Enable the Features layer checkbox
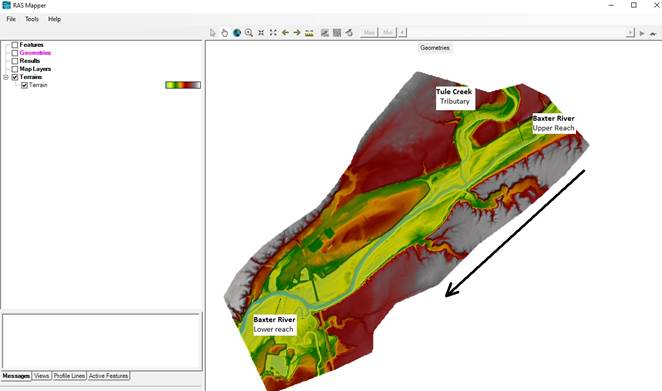Screen dimensions: 662x391 [x=15, y=45]
